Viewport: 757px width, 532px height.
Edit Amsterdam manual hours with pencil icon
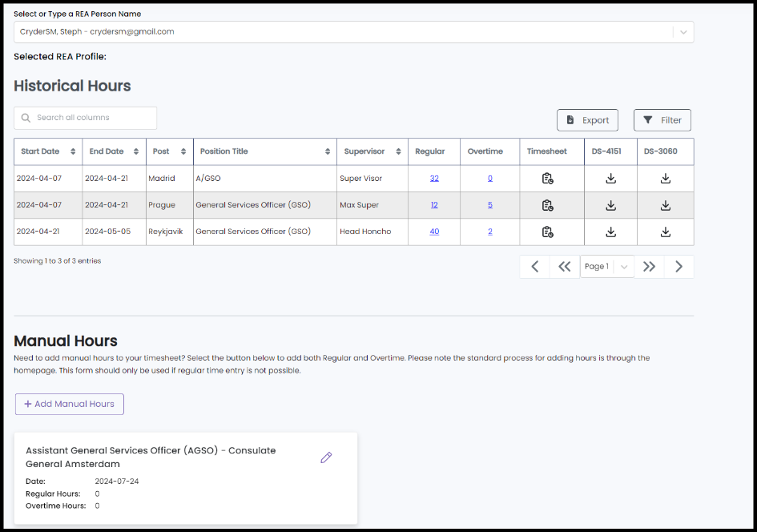(x=326, y=457)
